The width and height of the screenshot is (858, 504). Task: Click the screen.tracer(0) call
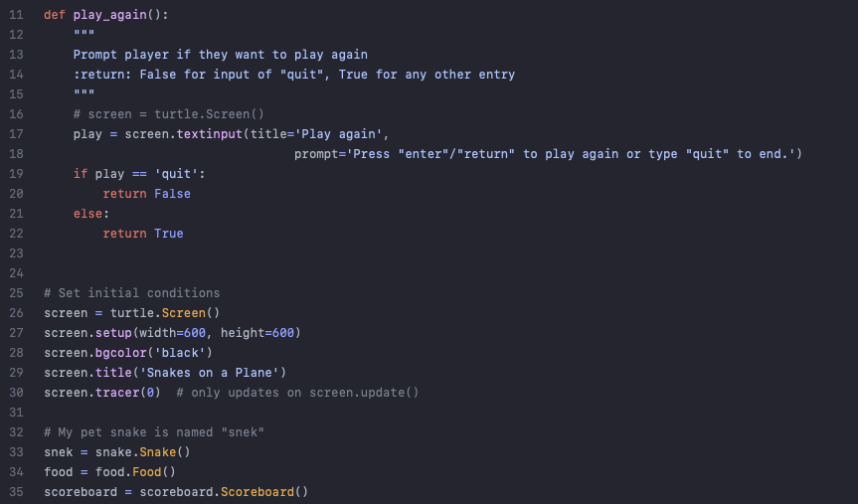click(102, 393)
